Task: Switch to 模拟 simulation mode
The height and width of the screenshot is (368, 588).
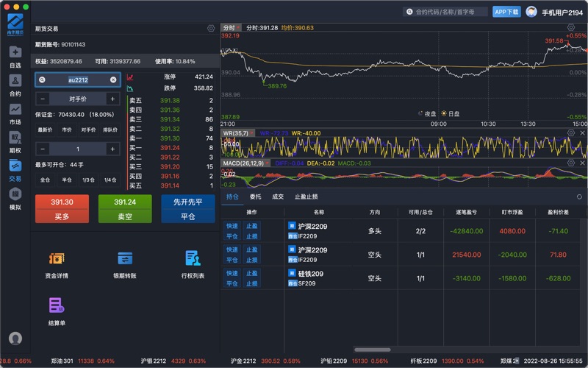Action: pyautogui.click(x=15, y=199)
